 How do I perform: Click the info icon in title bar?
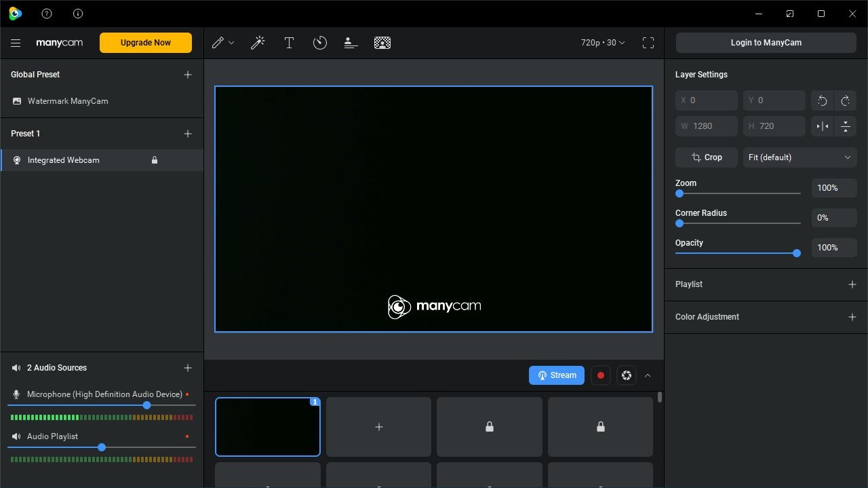click(78, 14)
